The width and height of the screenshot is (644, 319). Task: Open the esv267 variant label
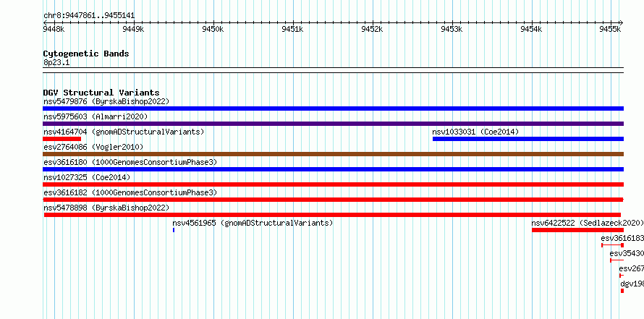click(x=631, y=268)
